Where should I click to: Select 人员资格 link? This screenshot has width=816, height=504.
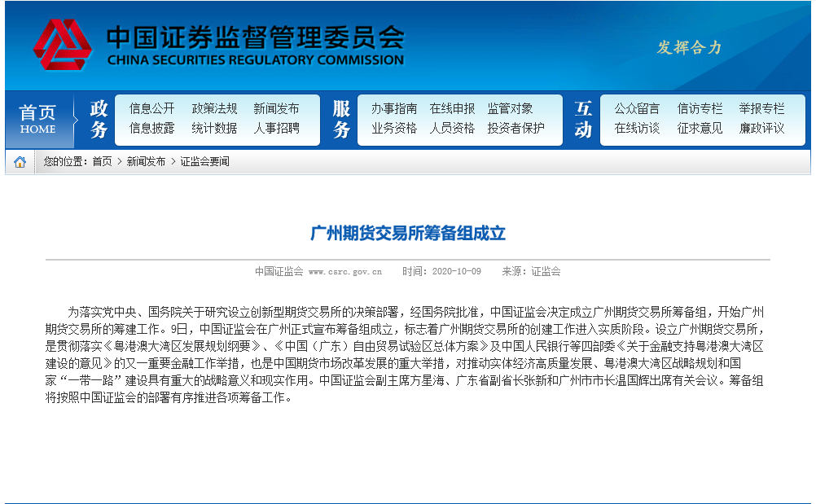452,128
